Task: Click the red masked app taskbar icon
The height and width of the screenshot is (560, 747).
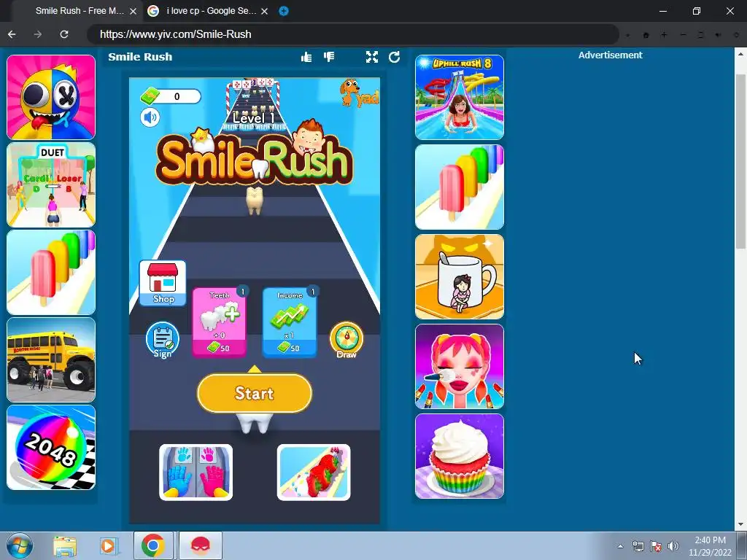Action: pyautogui.click(x=201, y=545)
